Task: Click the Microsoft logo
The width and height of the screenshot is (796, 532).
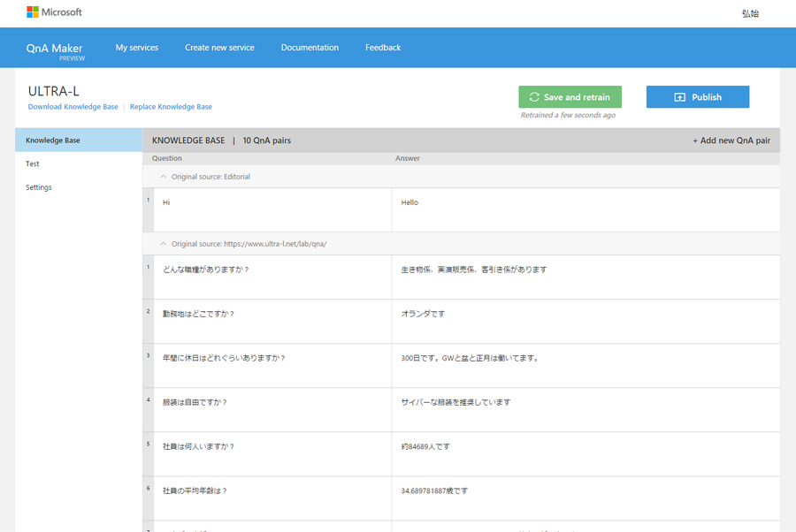Action: [54, 12]
